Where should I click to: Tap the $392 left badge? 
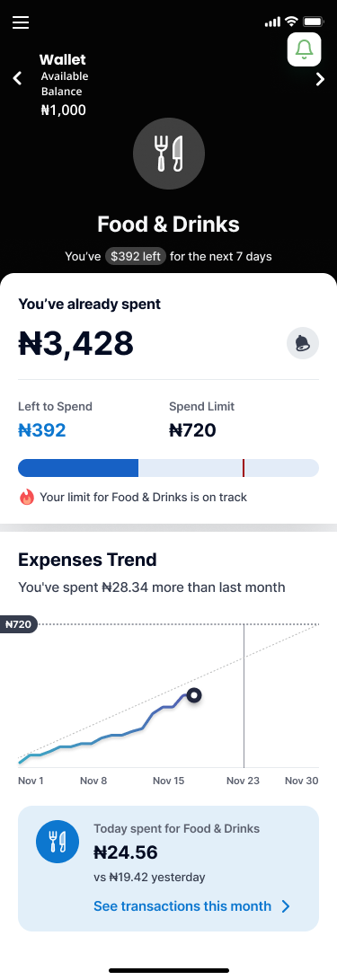tap(136, 256)
